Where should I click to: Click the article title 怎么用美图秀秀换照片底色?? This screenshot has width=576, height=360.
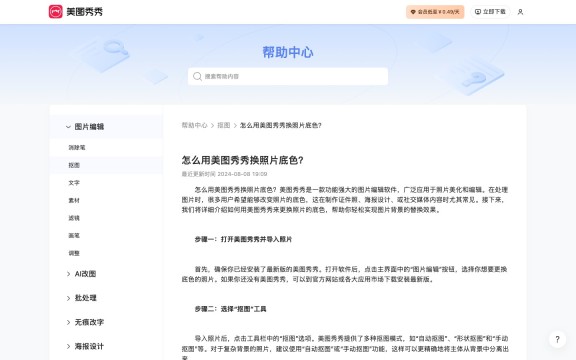tap(242, 160)
